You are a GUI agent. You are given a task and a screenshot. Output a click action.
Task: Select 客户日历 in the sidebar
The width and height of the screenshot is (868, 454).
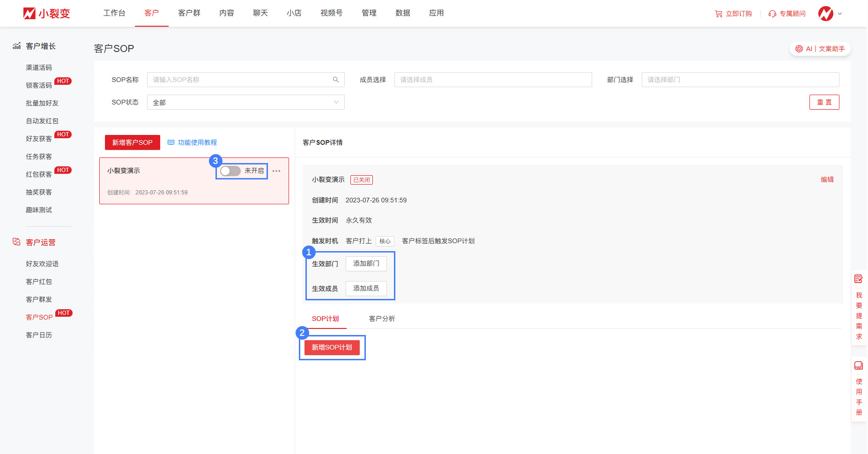click(39, 335)
